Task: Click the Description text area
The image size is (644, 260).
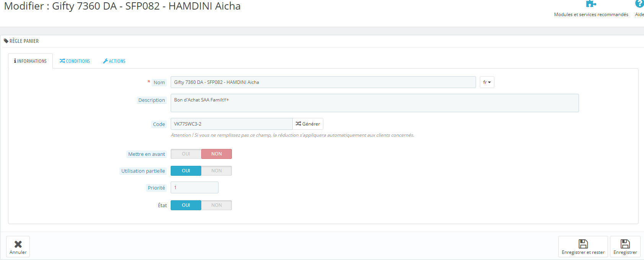Action: pyautogui.click(x=375, y=103)
